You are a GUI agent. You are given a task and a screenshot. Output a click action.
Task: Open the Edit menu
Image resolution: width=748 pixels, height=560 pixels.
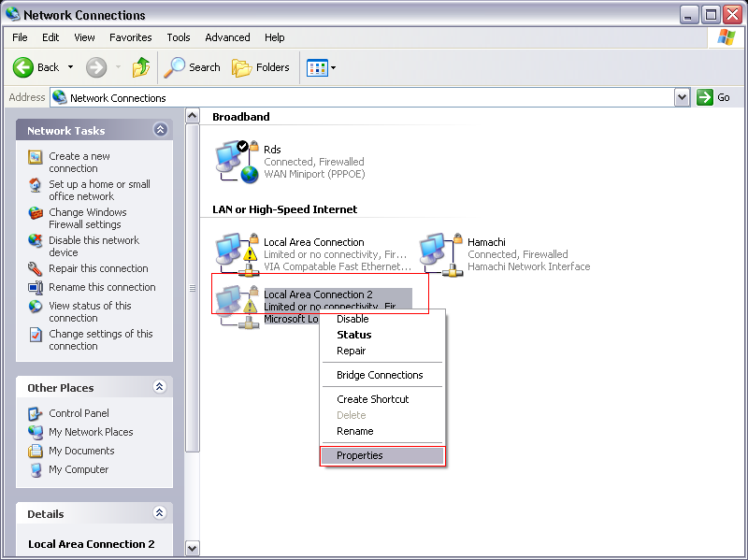[x=50, y=37]
